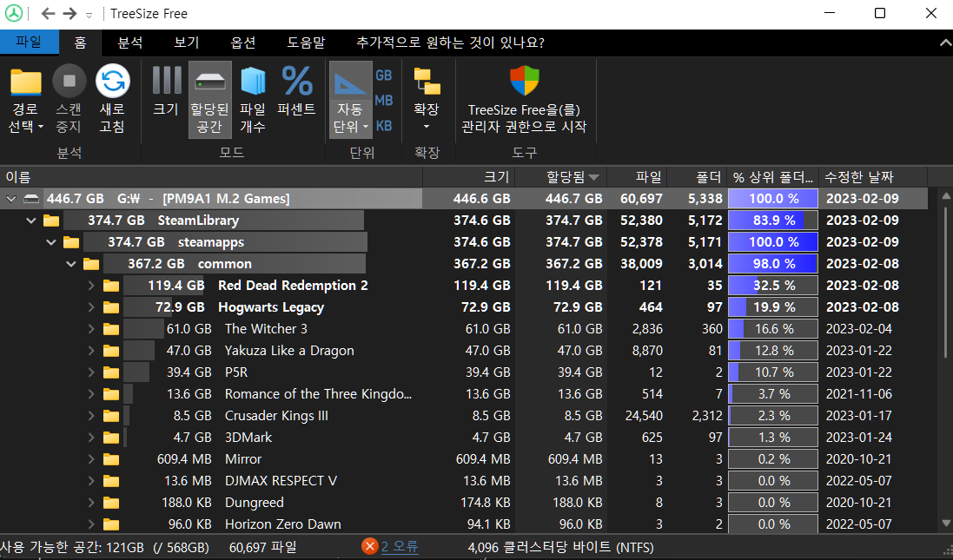Expand The Witcher 3 folder

(91, 329)
